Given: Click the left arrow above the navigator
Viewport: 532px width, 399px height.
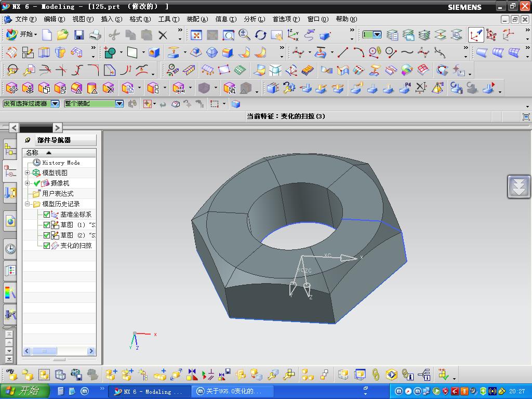Looking at the screenshot, I should pyautogui.click(x=14, y=128).
